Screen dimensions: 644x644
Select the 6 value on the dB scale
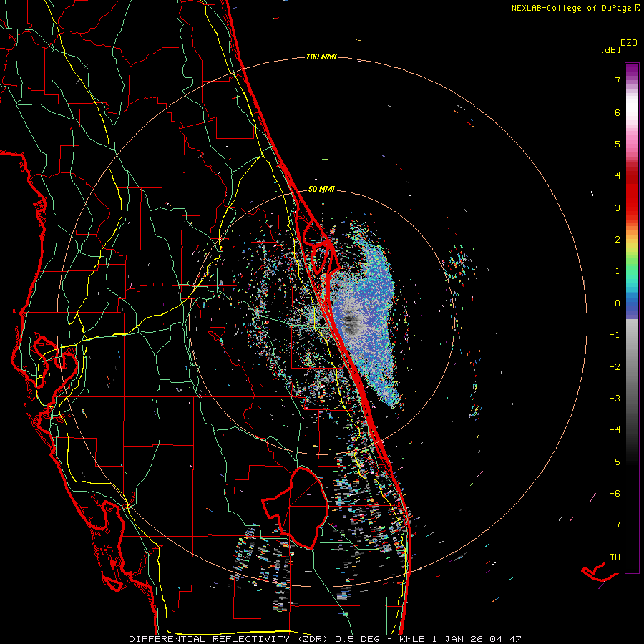click(618, 112)
